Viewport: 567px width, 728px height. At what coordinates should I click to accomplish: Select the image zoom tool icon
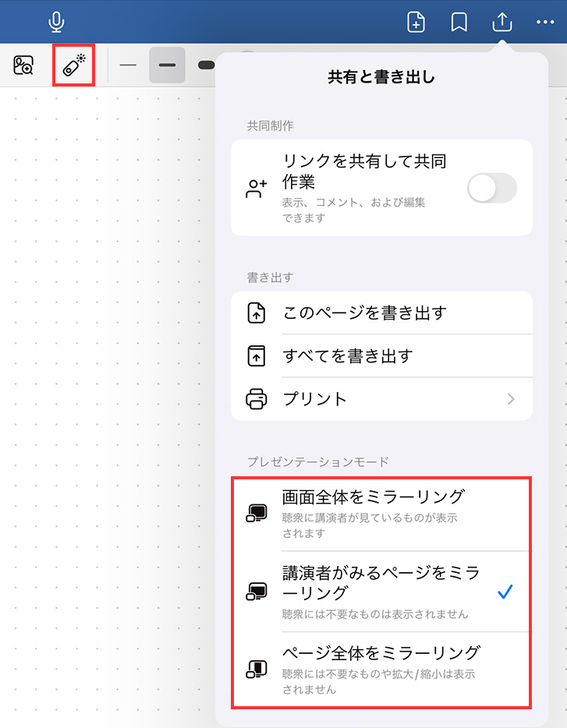tap(23, 65)
